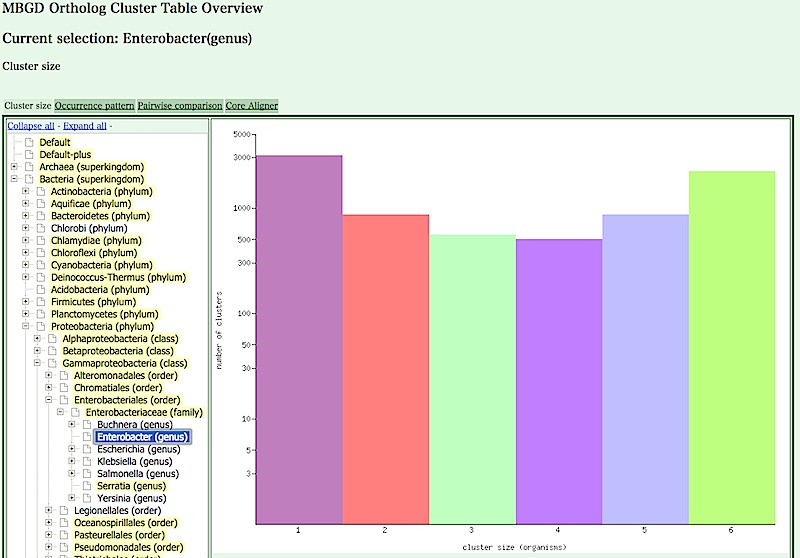Image resolution: width=800 pixels, height=558 pixels.
Task: Expand the Archaea superkingdom node
Action: tap(14, 166)
